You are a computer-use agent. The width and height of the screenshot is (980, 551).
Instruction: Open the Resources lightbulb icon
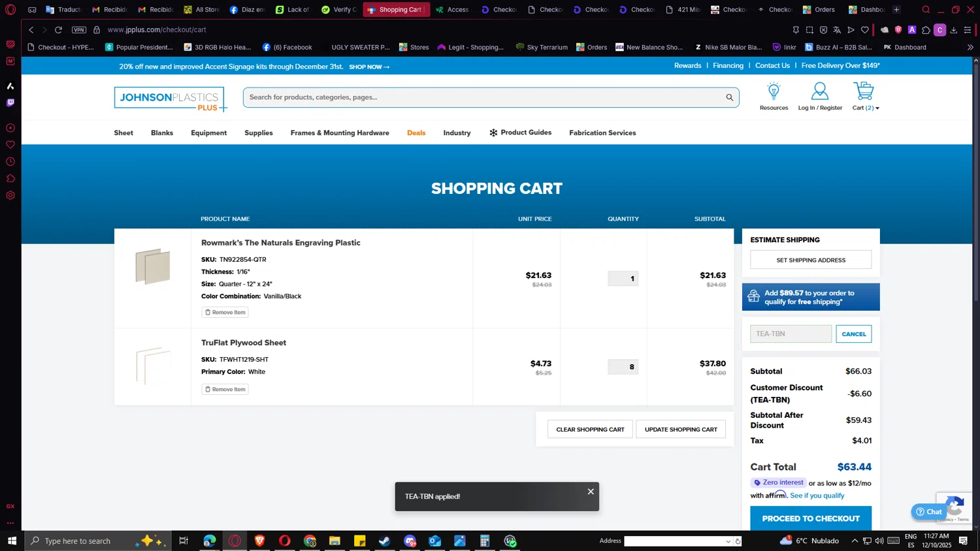[x=774, y=91]
